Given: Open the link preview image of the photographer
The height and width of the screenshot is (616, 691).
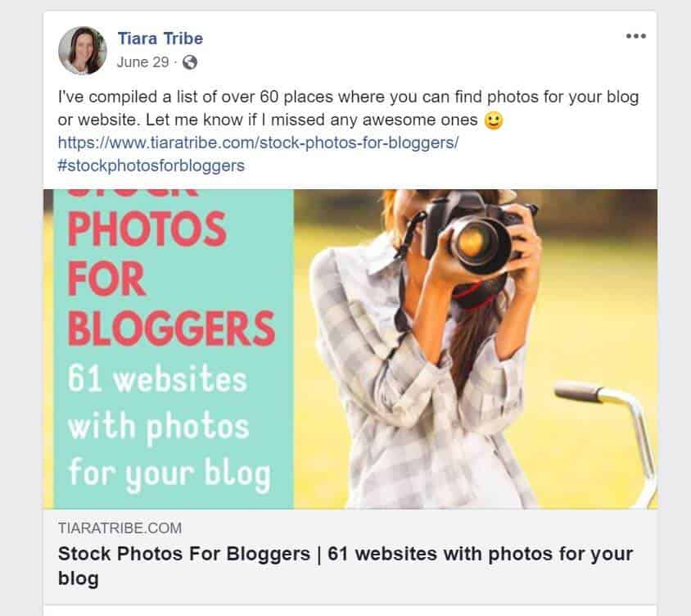Looking at the screenshot, I should tap(350, 349).
